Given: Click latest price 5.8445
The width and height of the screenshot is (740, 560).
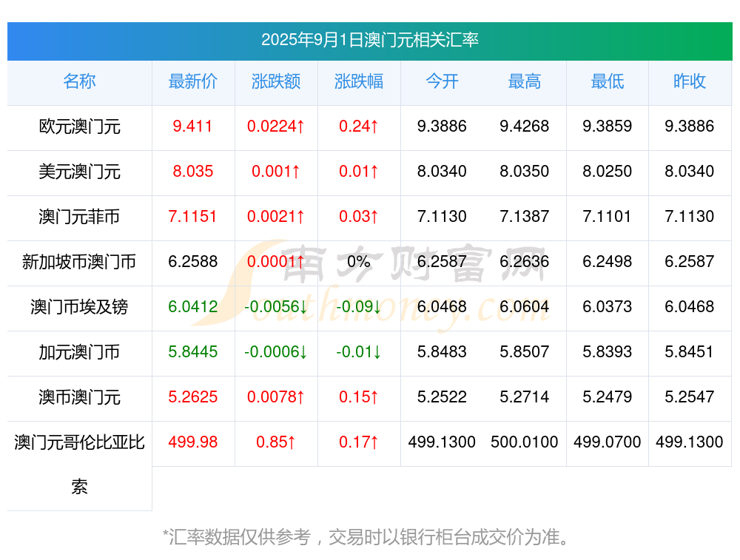Looking at the screenshot, I should coord(193,352).
